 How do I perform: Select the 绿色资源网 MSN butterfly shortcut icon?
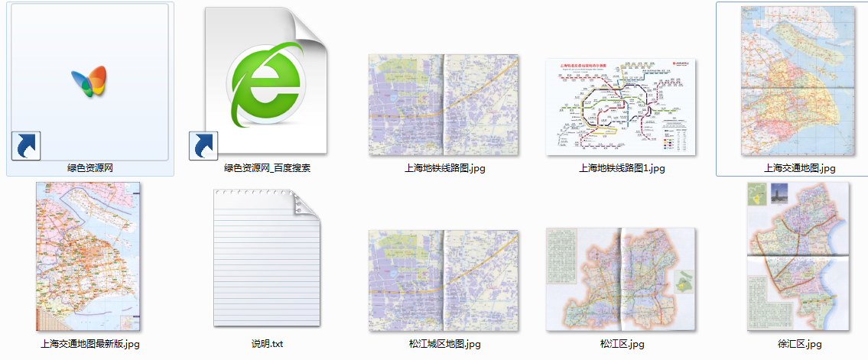pyautogui.click(x=89, y=82)
